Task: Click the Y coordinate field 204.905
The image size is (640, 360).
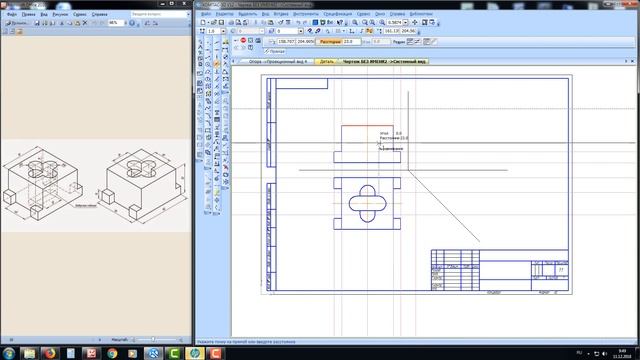Action: click(x=306, y=41)
